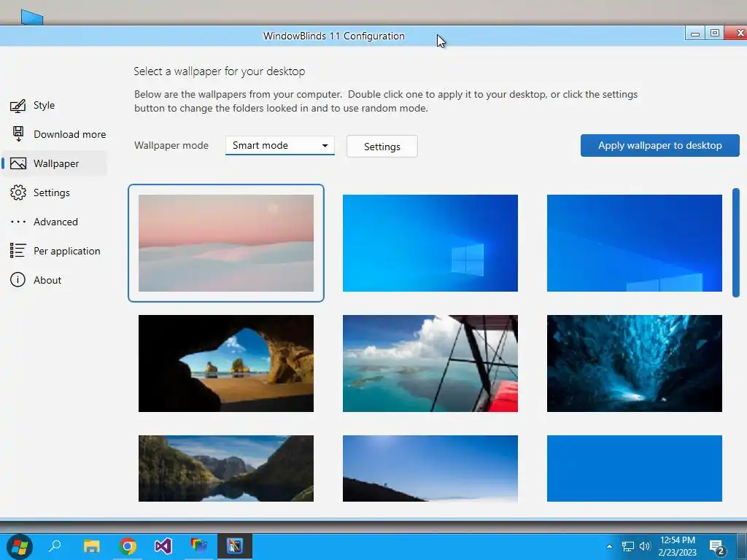The width and height of the screenshot is (747, 560).
Task: Click the volume speaker tray icon
Action: pyautogui.click(x=645, y=546)
